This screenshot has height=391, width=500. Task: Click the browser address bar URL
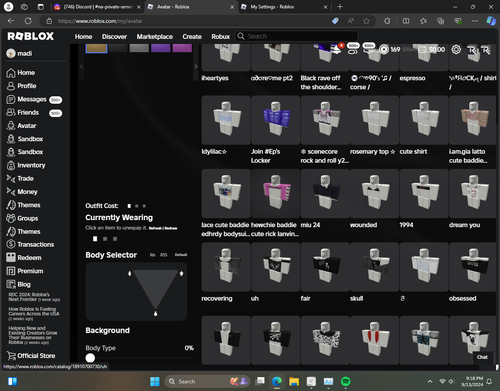click(100, 21)
